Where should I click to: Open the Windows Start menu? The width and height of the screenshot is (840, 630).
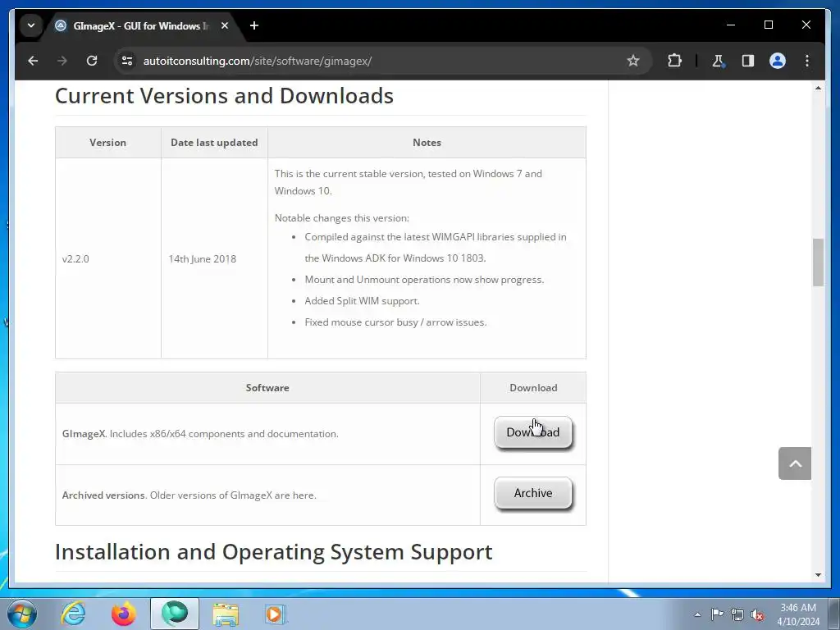22,614
